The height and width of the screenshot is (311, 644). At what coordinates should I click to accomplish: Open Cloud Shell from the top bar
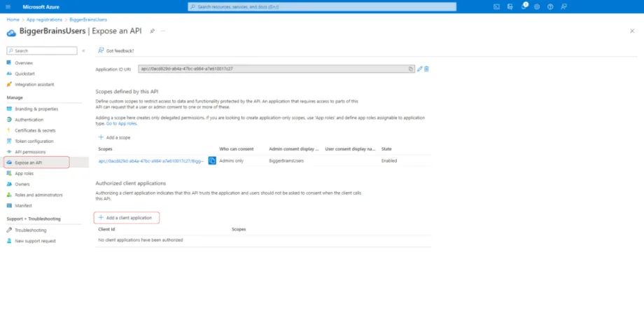click(x=496, y=6)
